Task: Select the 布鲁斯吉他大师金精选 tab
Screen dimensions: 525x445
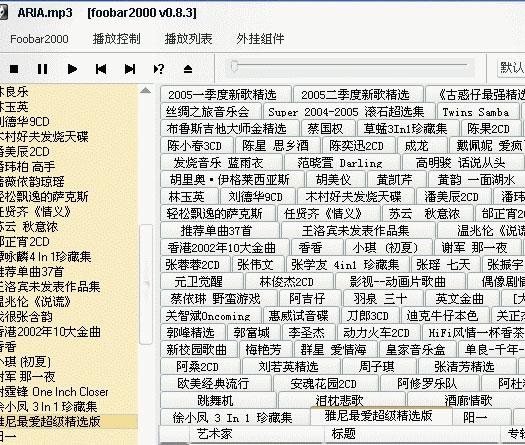Action: [230, 129]
